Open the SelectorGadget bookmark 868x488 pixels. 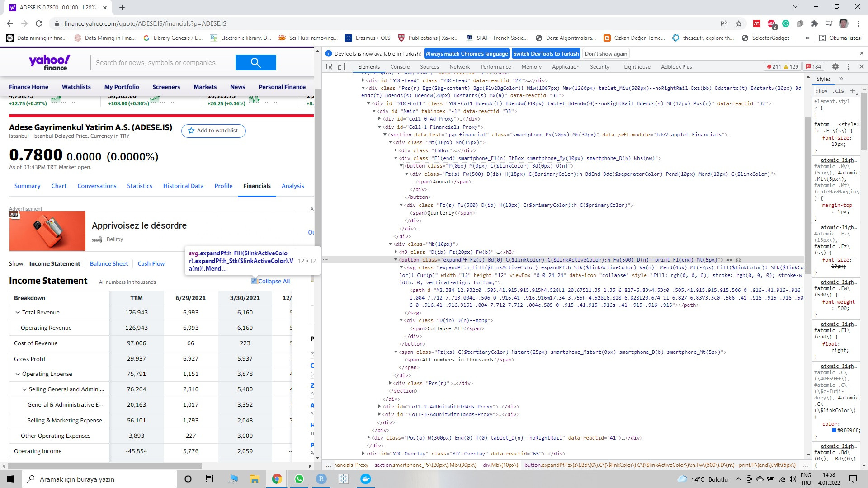[x=765, y=38]
